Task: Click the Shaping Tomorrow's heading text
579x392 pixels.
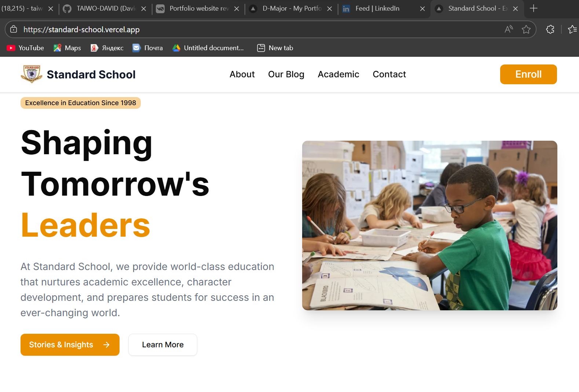Action: point(115,163)
